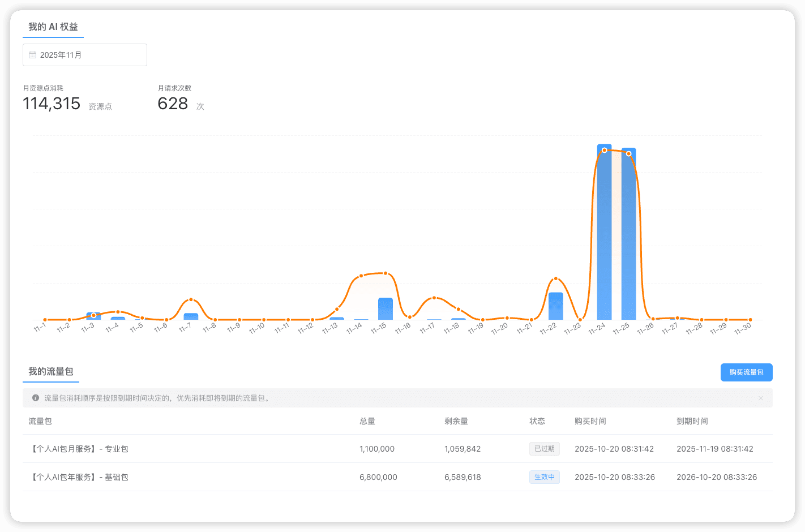Click the 剩余量 column header
The height and width of the screenshot is (532, 805).
click(x=456, y=421)
